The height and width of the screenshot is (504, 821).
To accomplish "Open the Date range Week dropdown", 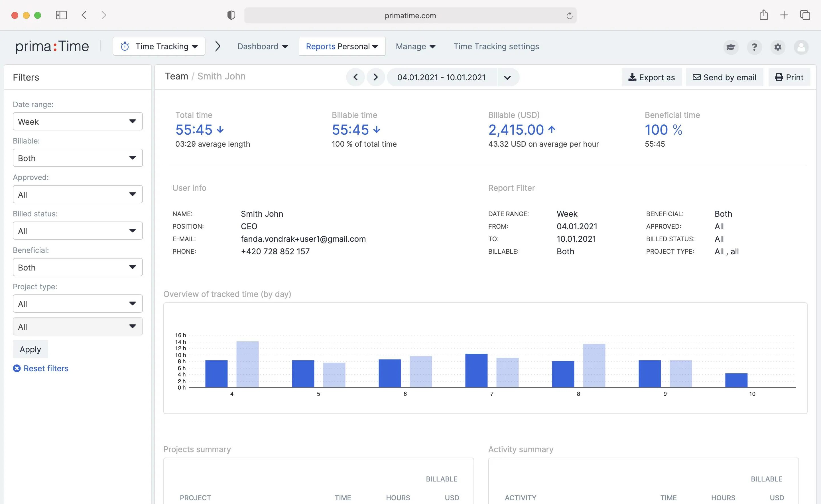I will [77, 121].
